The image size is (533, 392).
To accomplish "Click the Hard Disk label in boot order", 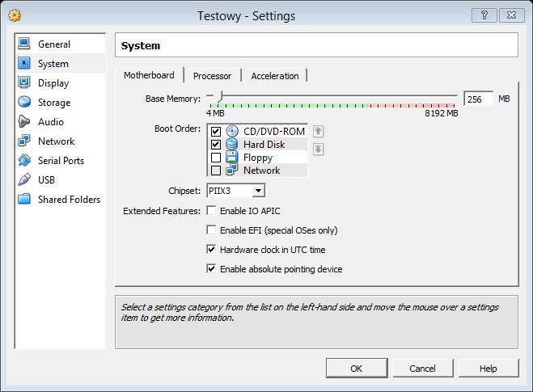I will pyautogui.click(x=264, y=145).
